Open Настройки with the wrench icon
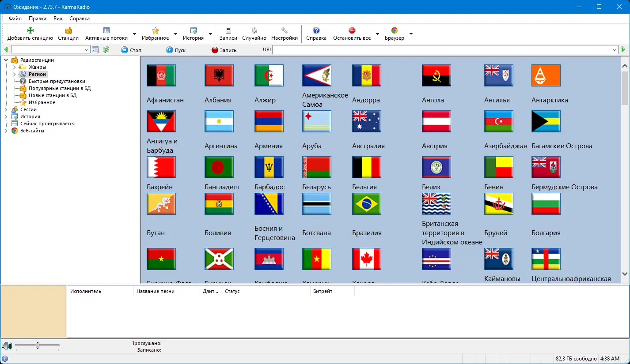 point(284,30)
